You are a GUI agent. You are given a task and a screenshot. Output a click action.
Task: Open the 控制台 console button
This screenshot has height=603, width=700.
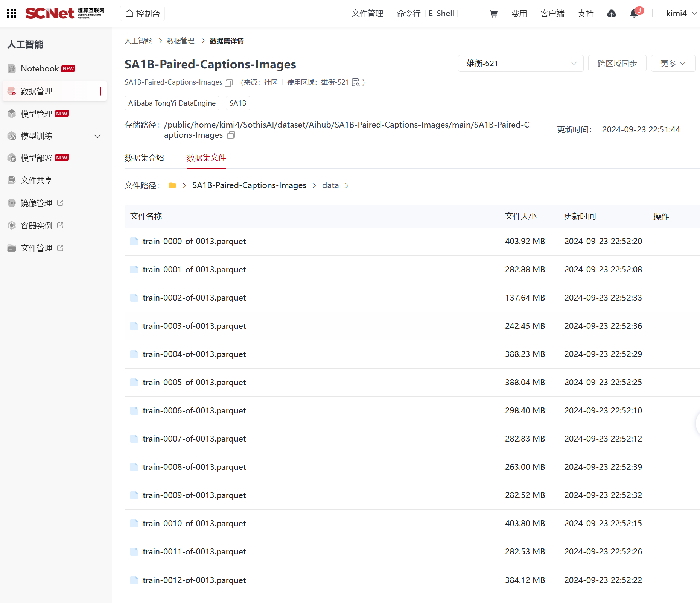click(143, 14)
